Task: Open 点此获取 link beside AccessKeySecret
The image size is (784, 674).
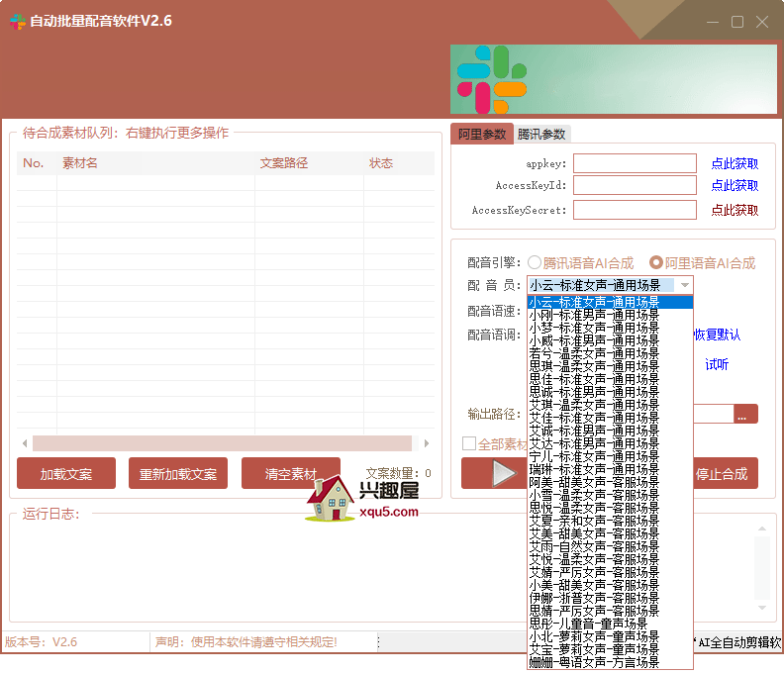Action: click(735, 210)
